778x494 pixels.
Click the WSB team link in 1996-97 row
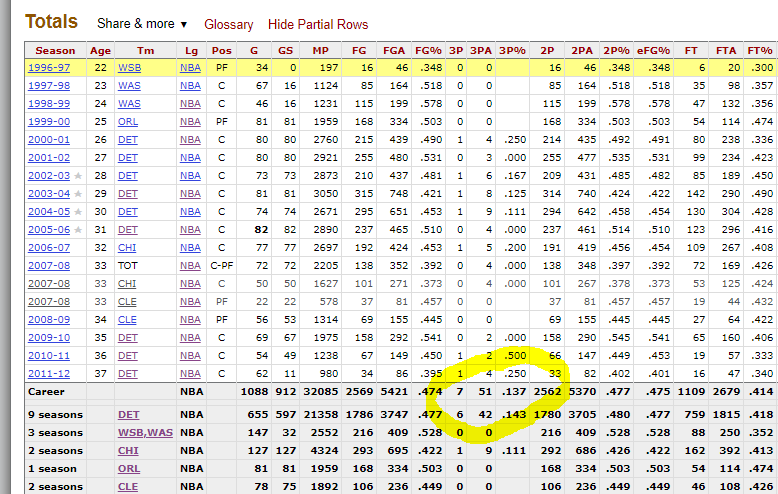129,68
